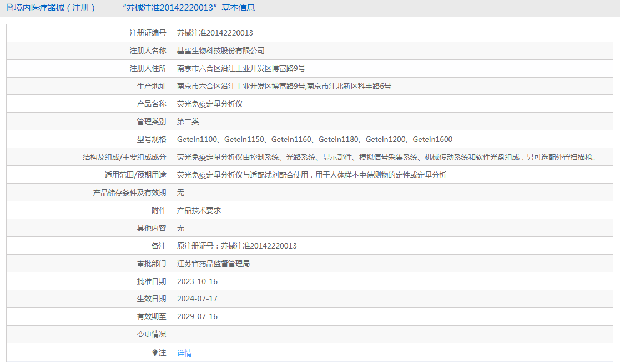Select registration number 苏械注准20142220013 in first row
The image size is (620, 364).
click(x=215, y=33)
